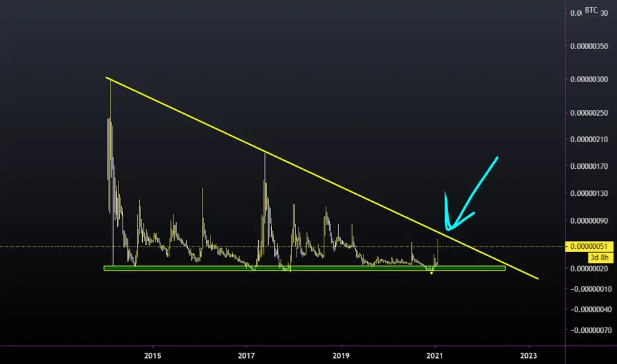Click the 0.00000020 price axis label
Image resolution: width=617 pixels, height=364 pixels.
point(589,269)
